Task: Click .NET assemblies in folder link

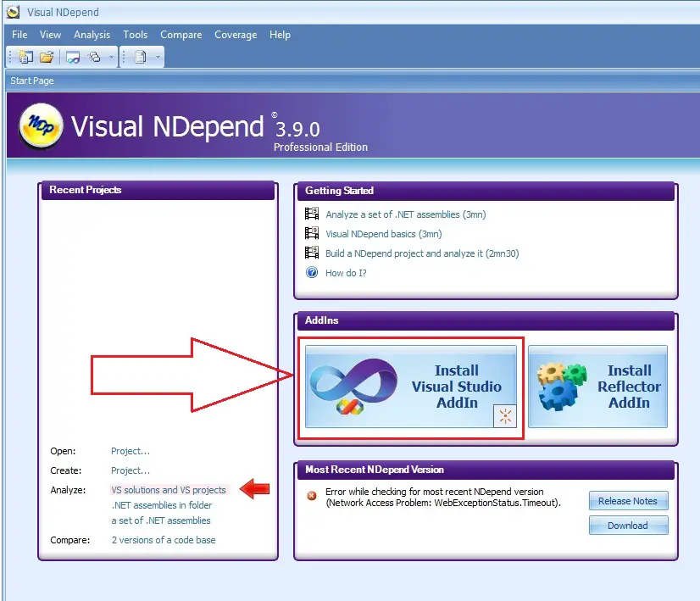Action: (x=162, y=505)
